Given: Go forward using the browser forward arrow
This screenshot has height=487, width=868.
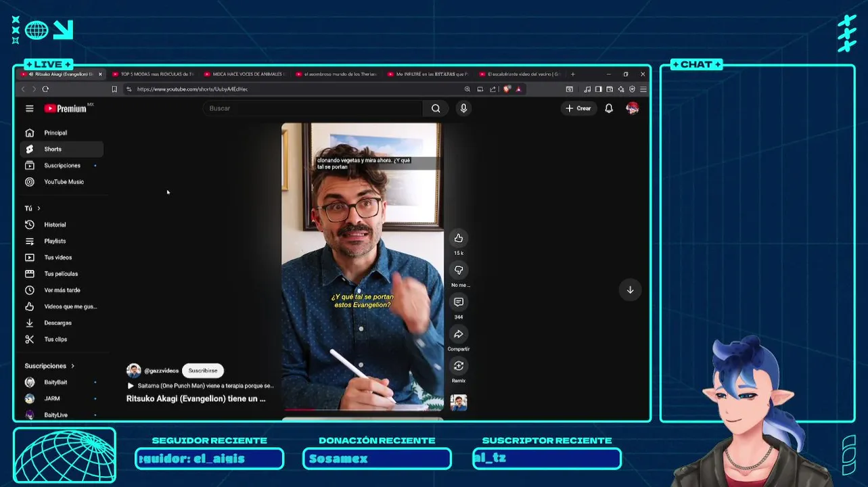Looking at the screenshot, I should click(34, 89).
